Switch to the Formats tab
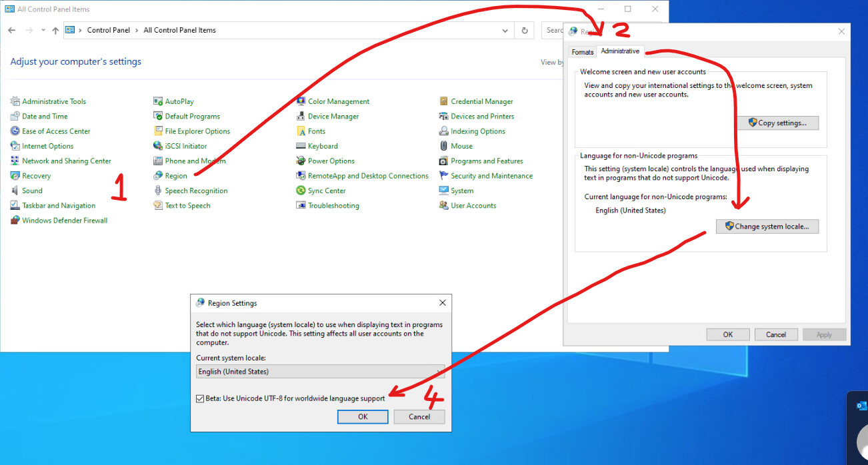 pyautogui.click(x=582, y=52)
